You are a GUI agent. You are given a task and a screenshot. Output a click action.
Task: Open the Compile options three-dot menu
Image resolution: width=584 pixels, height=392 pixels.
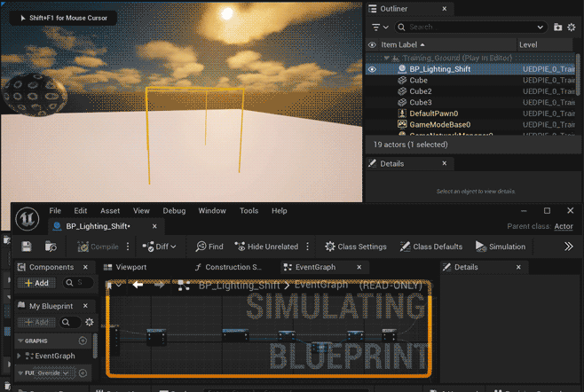tap(128, 247)
